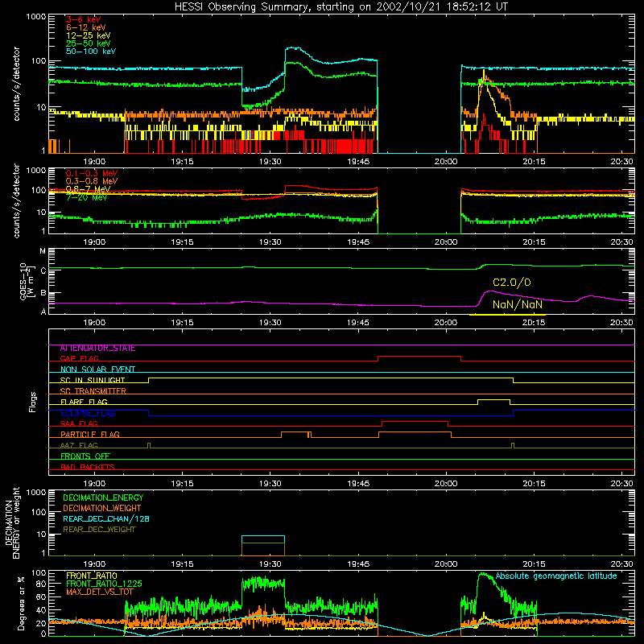Select the 3-6 keV legend label
The height and width of the screenshot is (644, 644).
click(x=84, y=19)
